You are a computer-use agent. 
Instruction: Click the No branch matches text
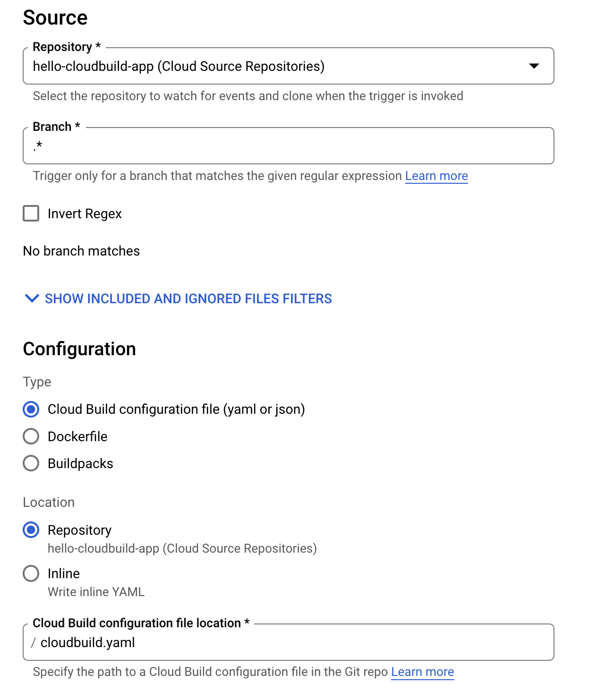[81, 251]
